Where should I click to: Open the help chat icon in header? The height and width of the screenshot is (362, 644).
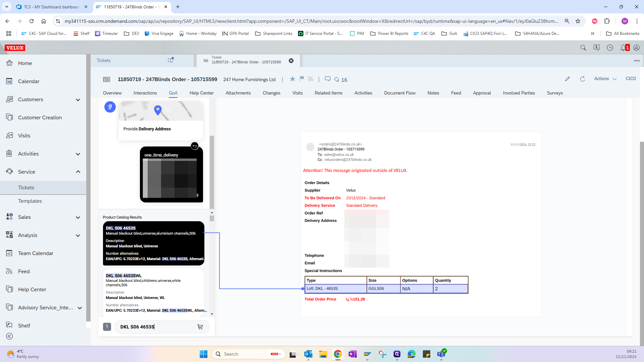tap(597, 48)
